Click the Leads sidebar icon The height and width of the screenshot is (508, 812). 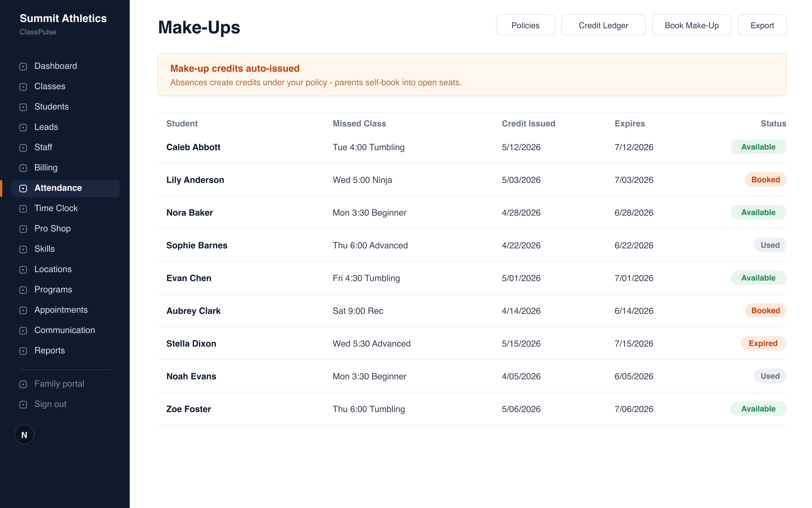pyautogui.click(x=23, y=127)
